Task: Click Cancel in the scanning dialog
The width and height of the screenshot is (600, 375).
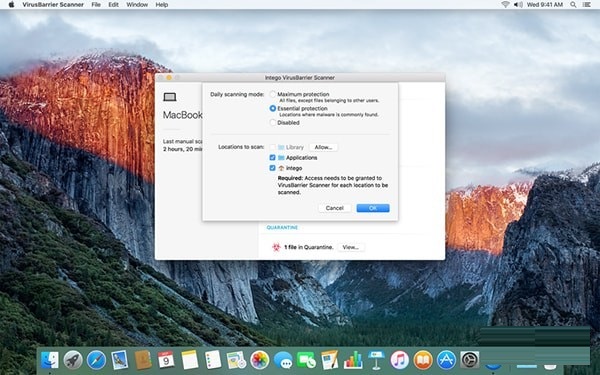Action: coord(334,208)
